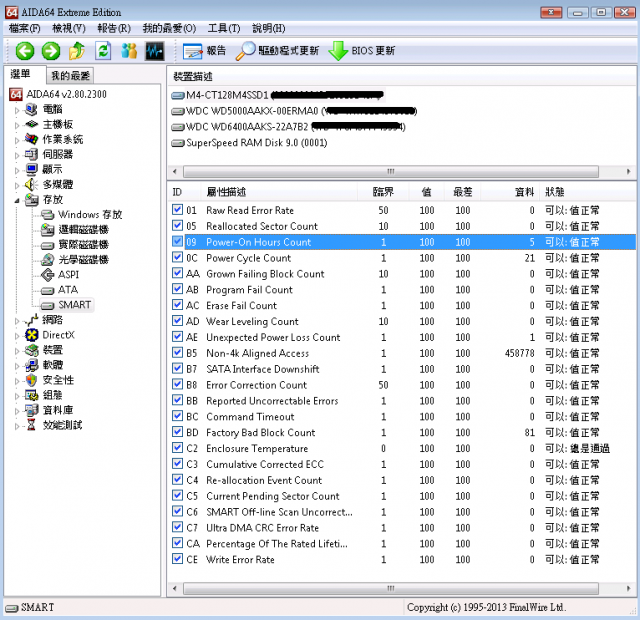The width and height of the screenshot is (640, 620).
Task: Select the 軟體 software icon
Action: pyautogui.click(x=31, y=365)
